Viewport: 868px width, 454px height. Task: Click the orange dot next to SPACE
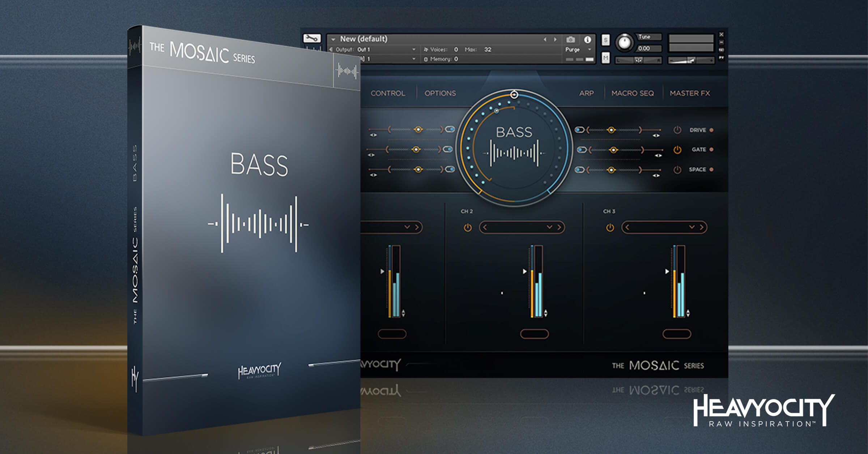711,169
